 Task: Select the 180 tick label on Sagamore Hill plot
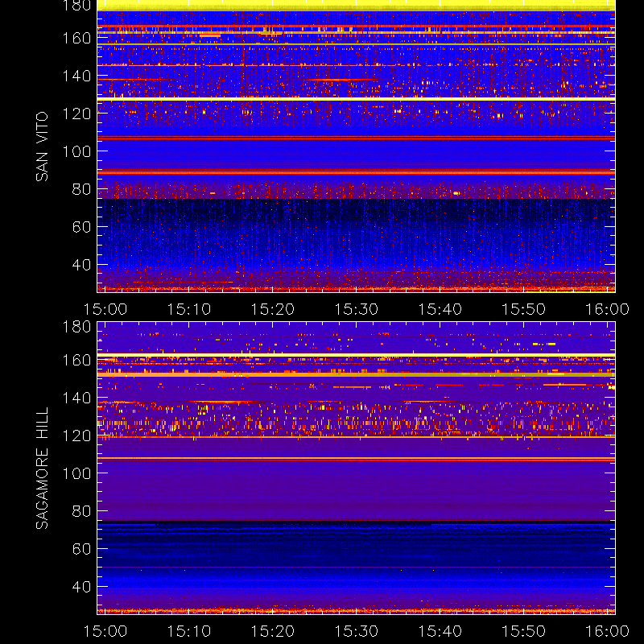point(76,327)
